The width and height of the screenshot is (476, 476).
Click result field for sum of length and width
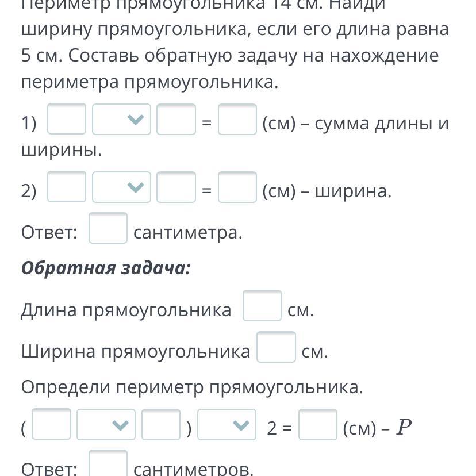[237, 120]
